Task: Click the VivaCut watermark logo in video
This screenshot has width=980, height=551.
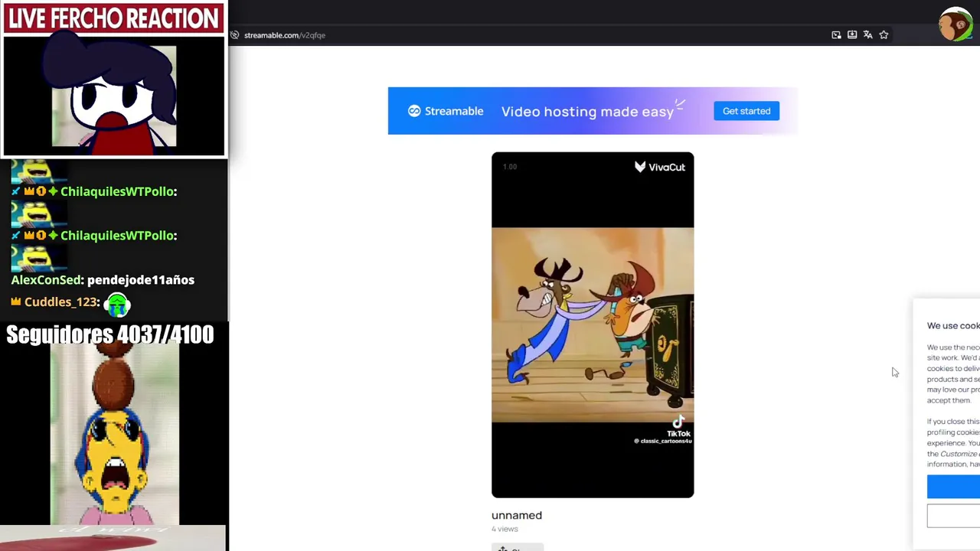Action: [659, 167]
